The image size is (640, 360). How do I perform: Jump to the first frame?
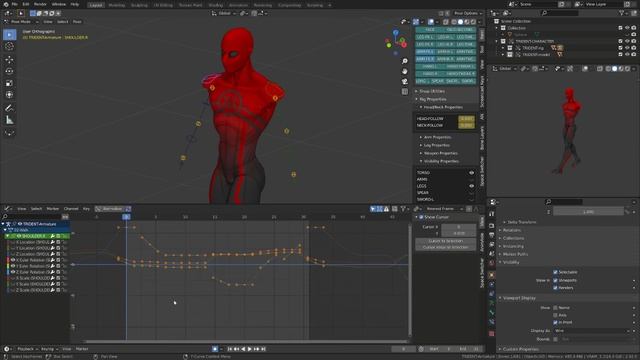click(230, 349)
